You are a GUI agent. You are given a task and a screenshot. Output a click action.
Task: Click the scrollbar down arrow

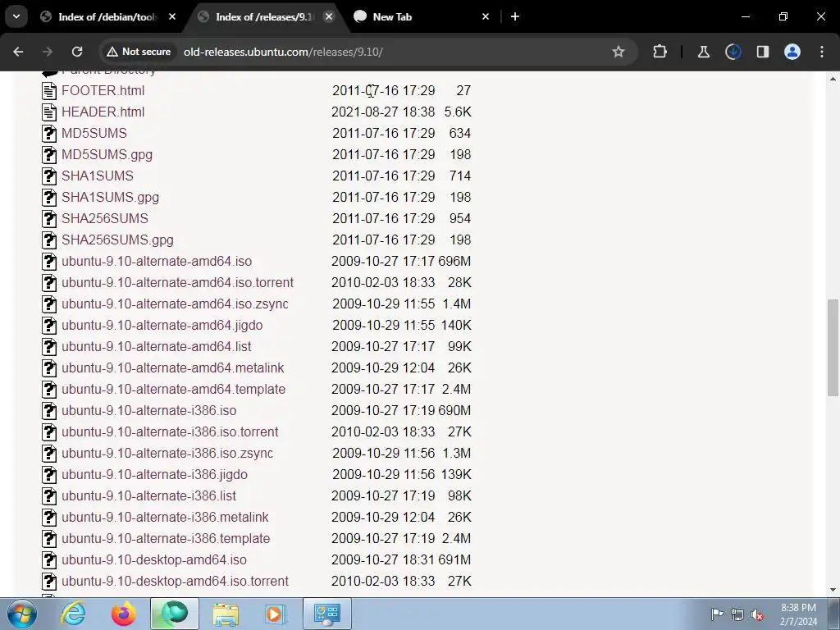(x=833, y=590)
